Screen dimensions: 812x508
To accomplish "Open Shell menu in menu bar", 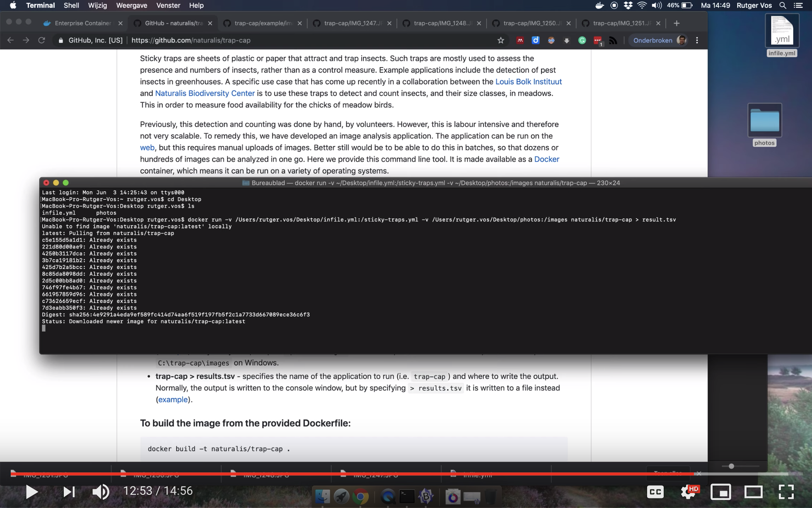I will coord(71,5).
